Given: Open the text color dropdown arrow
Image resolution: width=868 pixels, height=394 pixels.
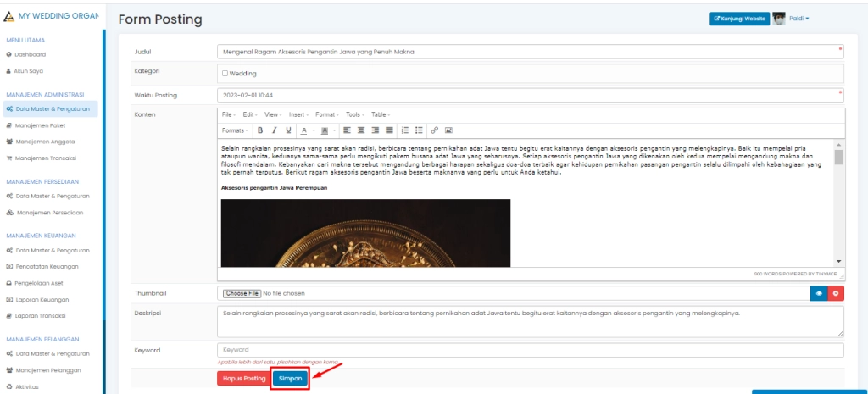Looking at the screenshot, I should 314,130.
